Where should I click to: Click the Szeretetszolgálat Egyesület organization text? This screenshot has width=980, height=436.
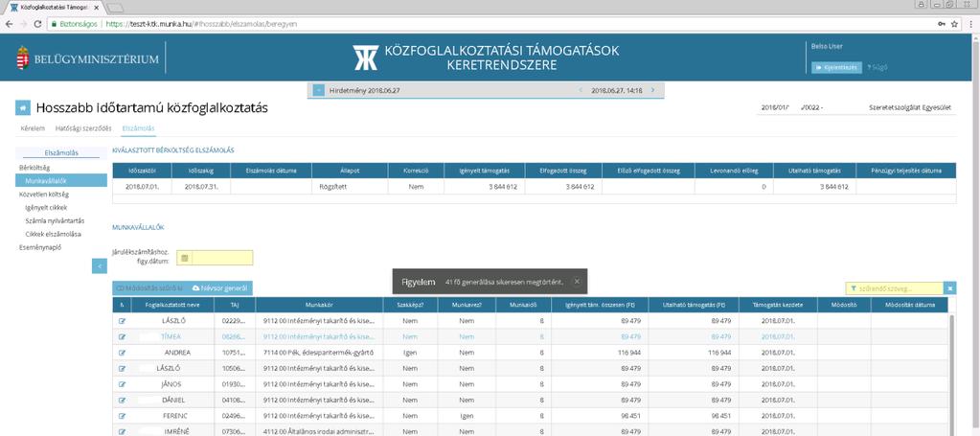(910, 108)
